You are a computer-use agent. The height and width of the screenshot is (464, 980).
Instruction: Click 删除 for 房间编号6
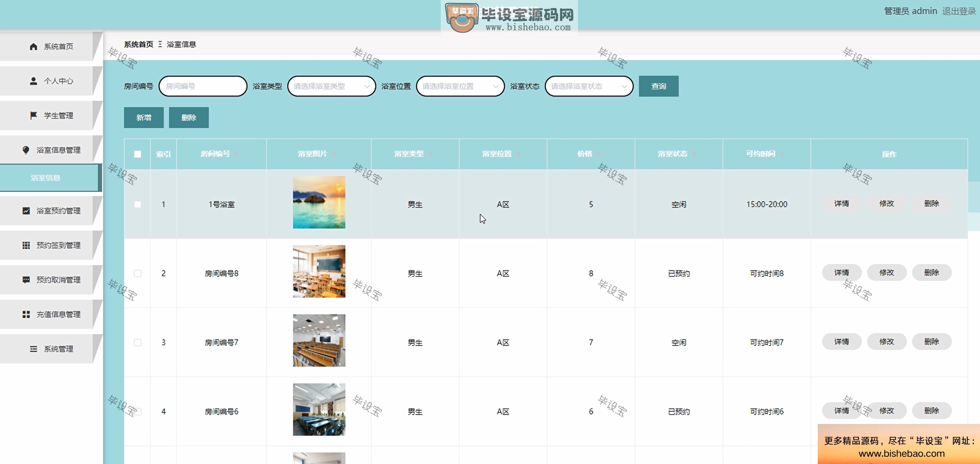coord(932,411)
